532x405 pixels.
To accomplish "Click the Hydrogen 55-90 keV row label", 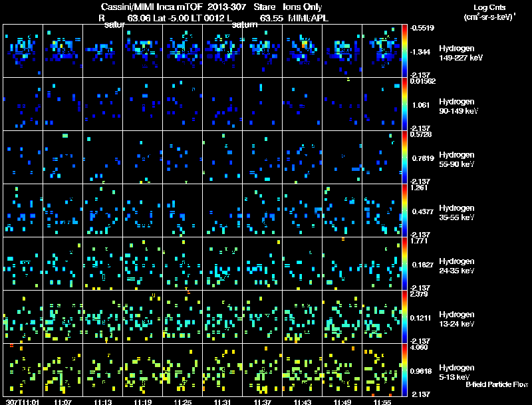I will point(457,160).
